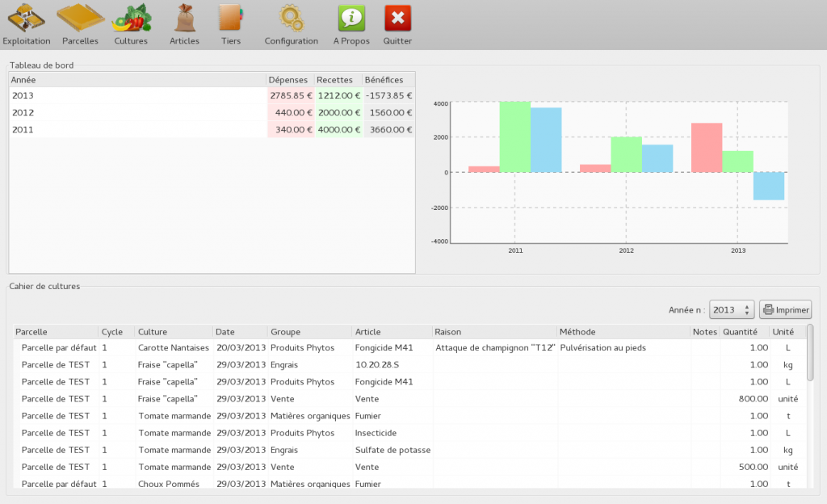Sort dashboard by Recettes column header

[x=338, y=80]
